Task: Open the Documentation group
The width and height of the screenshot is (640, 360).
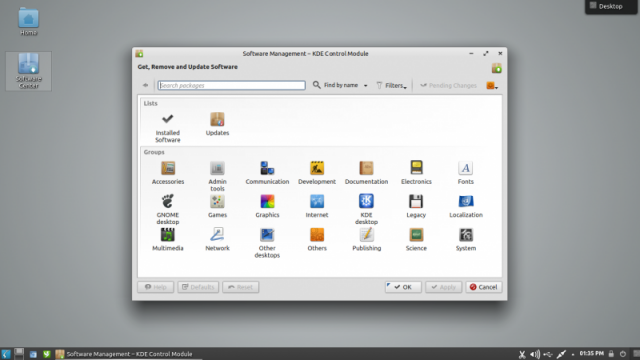Action: (366, 173)
